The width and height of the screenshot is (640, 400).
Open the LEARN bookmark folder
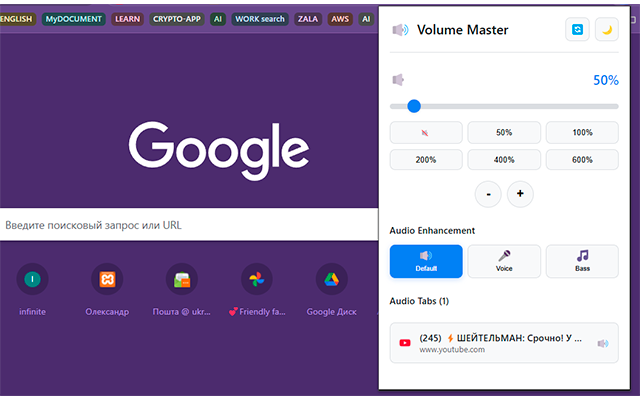(127, 19)
